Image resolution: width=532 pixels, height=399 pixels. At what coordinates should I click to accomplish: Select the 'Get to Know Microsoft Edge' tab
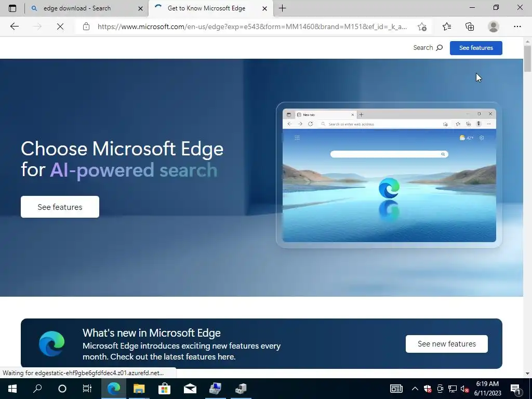coord(211,8)
